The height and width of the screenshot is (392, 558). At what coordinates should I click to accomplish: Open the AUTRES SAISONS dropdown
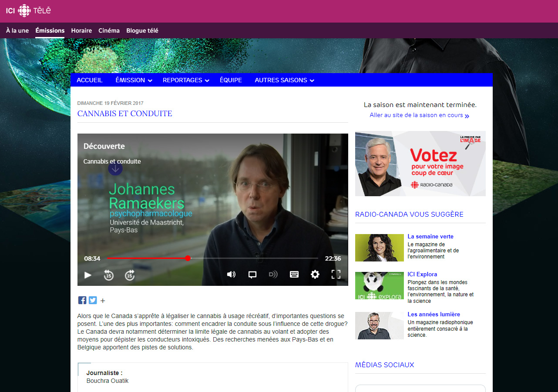click(284, 80)
